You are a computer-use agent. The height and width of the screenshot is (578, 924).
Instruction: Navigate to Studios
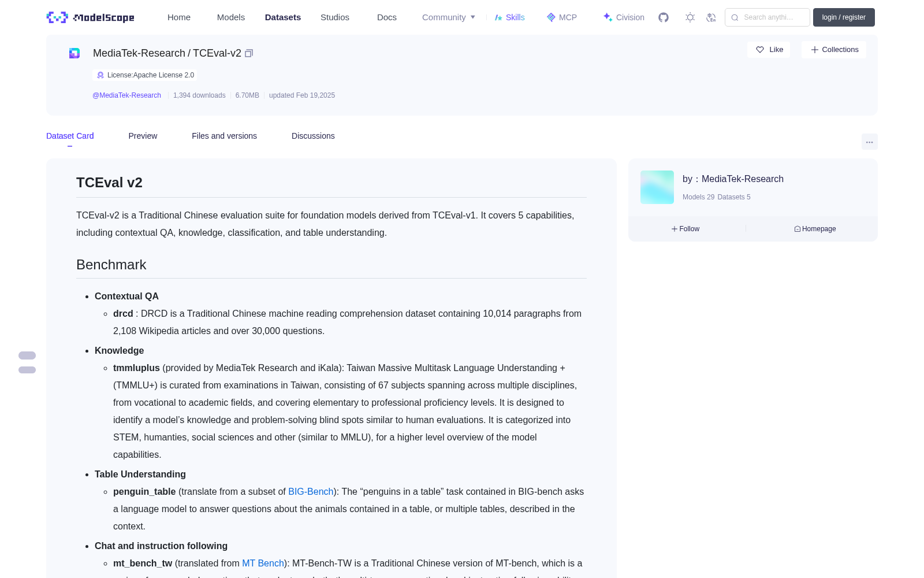(x=335, y=17)
